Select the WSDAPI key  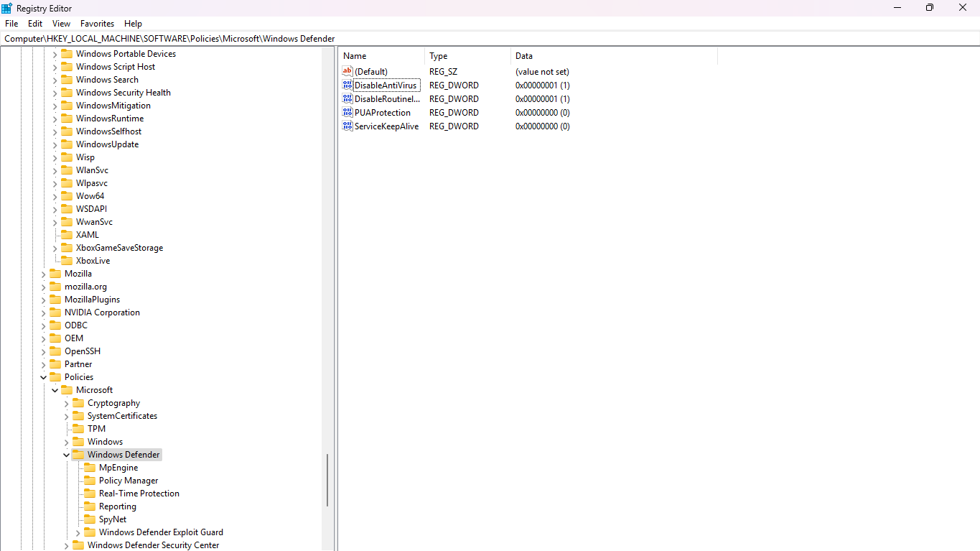tap(91, 209)
